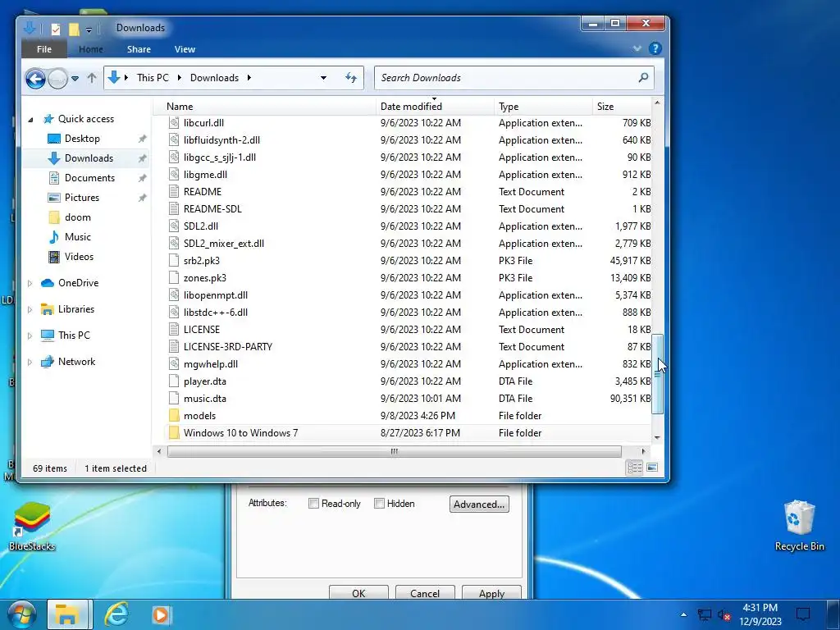This screenshot has height=630, width=840.
Task: Click This PC in the address breadcrumb
Action: 153,78
